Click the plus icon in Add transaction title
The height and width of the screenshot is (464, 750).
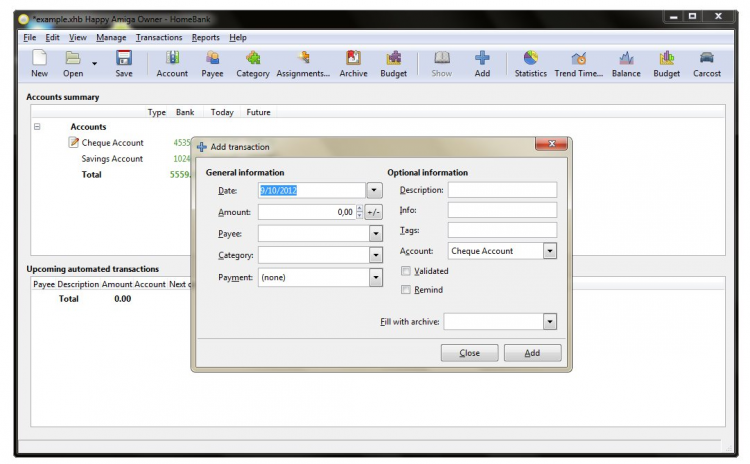[x=202, y=147]
